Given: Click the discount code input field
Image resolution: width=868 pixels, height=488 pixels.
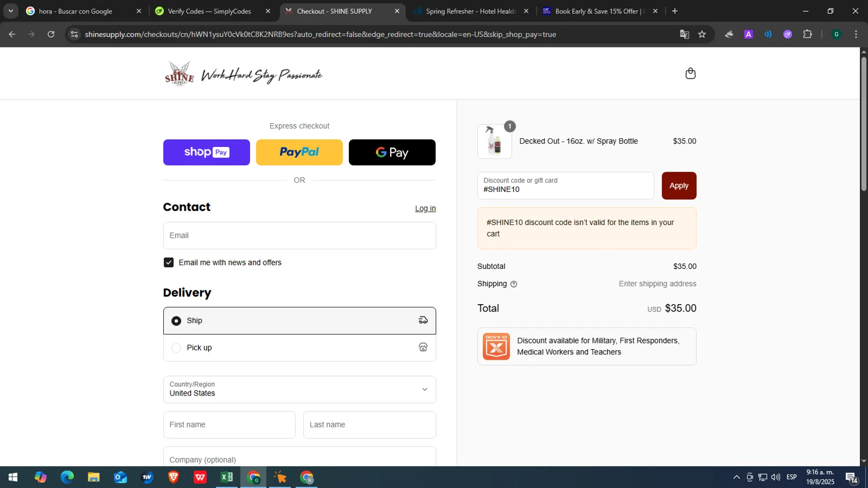Looking at the screenshot, I should coord(565,186).
